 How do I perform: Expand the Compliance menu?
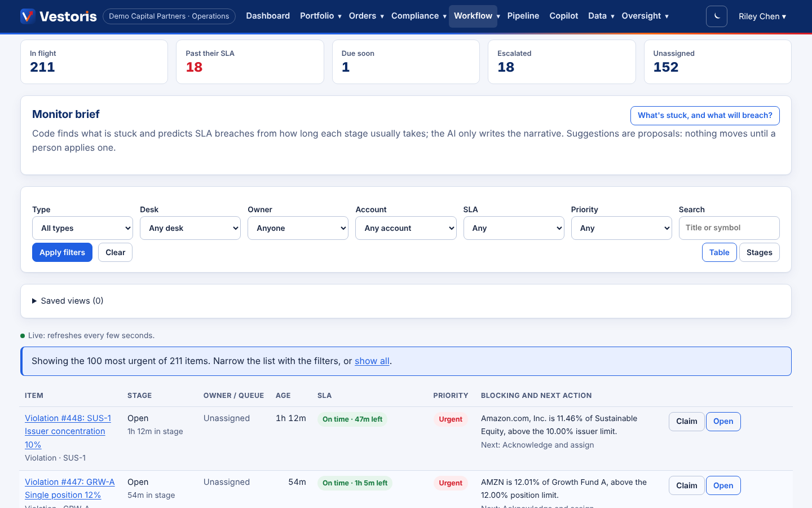[x=418, y=16]
